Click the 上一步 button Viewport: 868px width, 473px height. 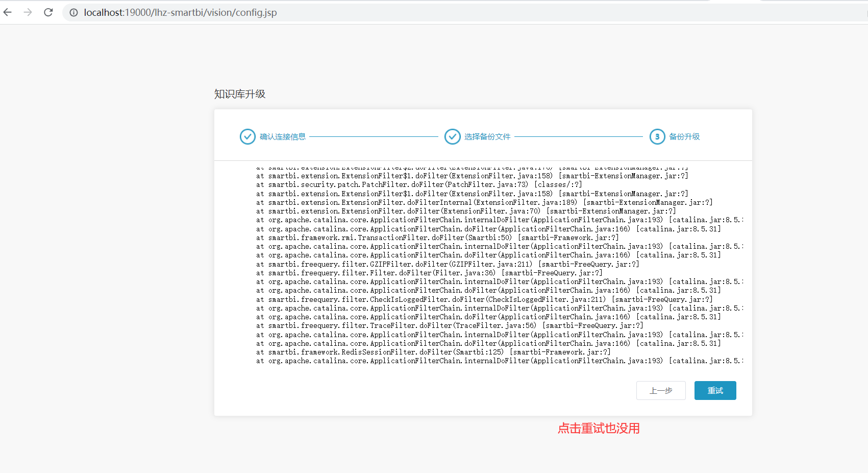point(661,390)
